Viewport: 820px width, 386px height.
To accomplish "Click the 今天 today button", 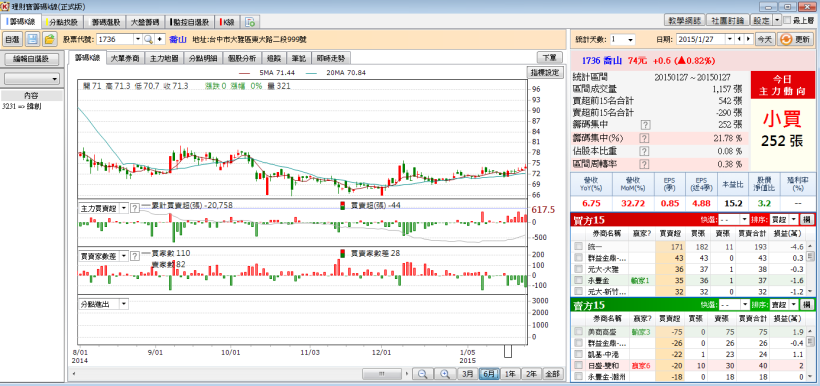I will point(765,40).
